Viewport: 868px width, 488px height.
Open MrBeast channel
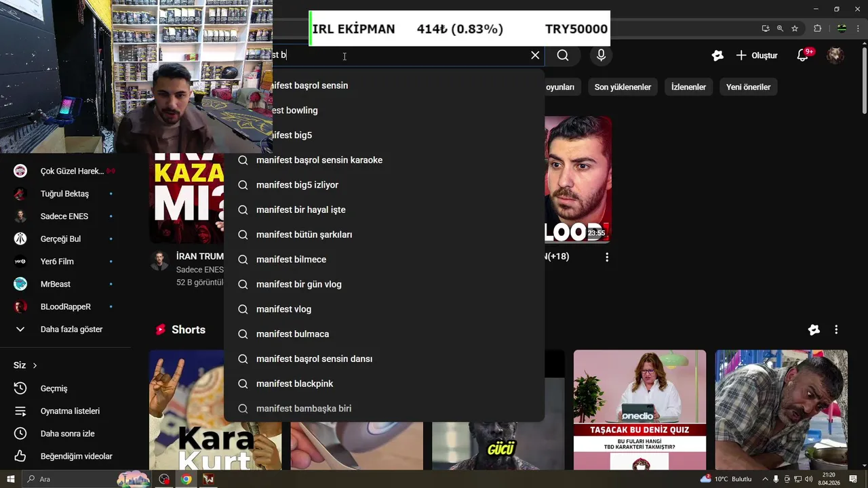(x=64, y=284)
